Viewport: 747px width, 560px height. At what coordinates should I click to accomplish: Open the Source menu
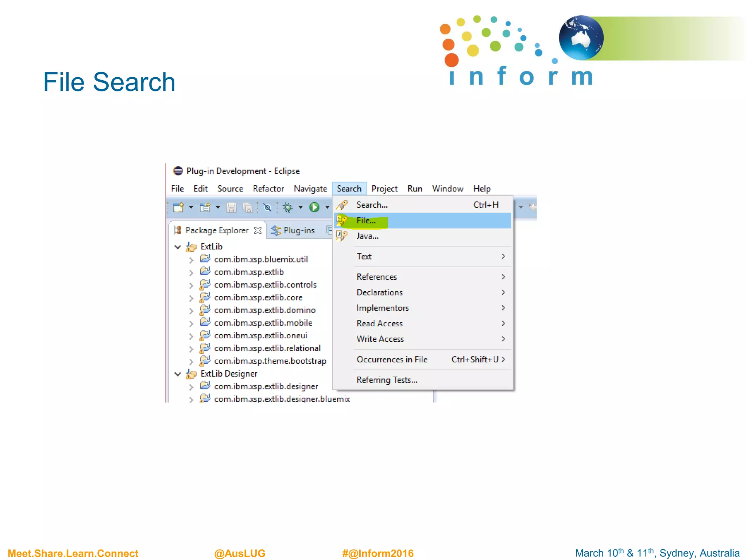point(230,188)
